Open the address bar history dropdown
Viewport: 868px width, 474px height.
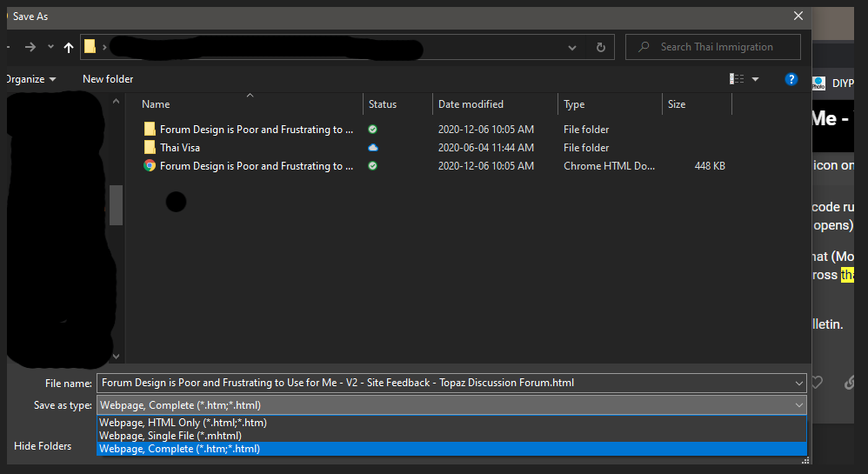[x=571, y=47]
